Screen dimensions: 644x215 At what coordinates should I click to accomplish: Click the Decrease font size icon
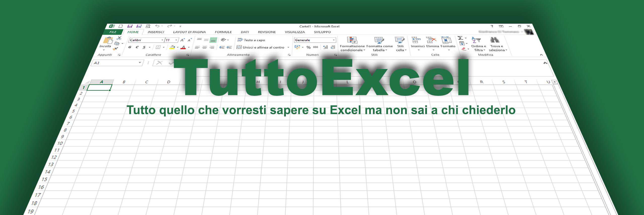[x=190, y=40]
